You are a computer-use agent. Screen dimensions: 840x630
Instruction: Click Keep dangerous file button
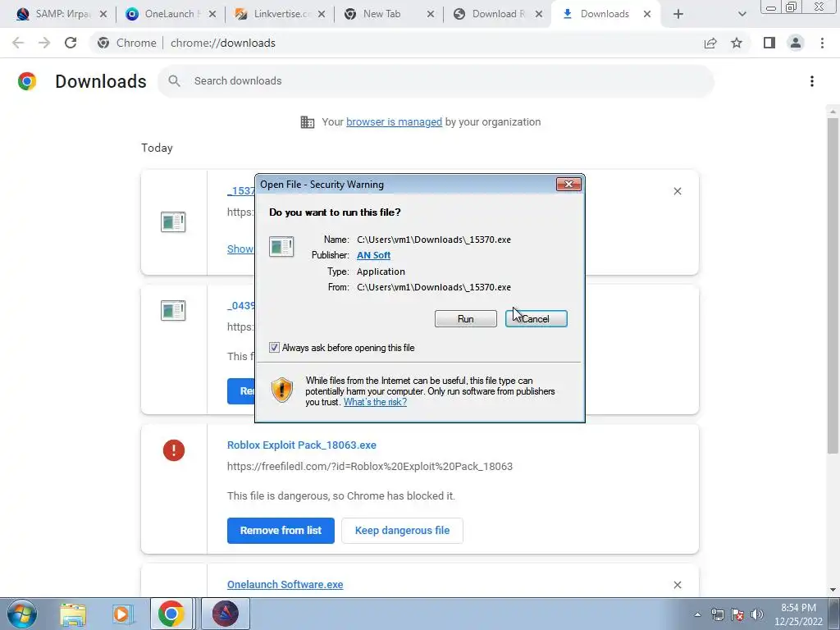click(402, 531)
